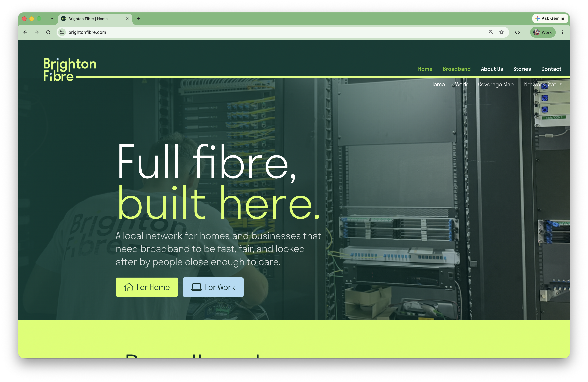The width and height of the screenshot is (588, 382).
Task: Open About Us in the navigation
Action: click(x=492, y=69)
